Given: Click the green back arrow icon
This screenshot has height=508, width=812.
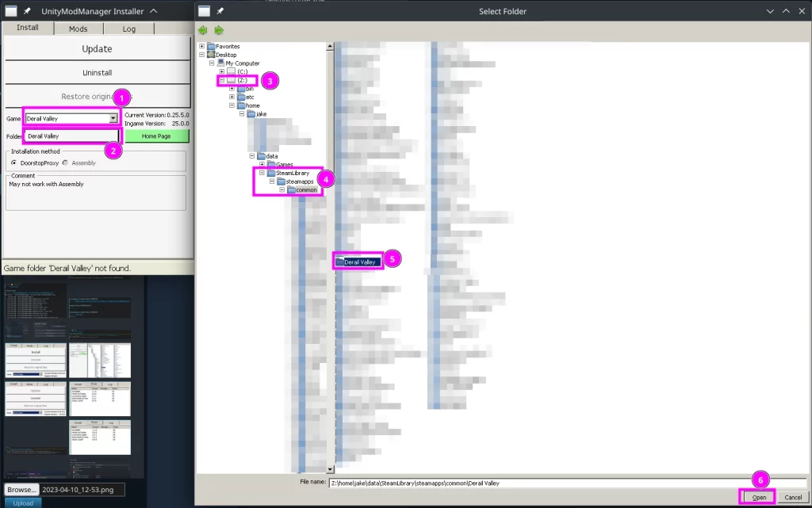Looking at the screenshot, I should (204, 30).
